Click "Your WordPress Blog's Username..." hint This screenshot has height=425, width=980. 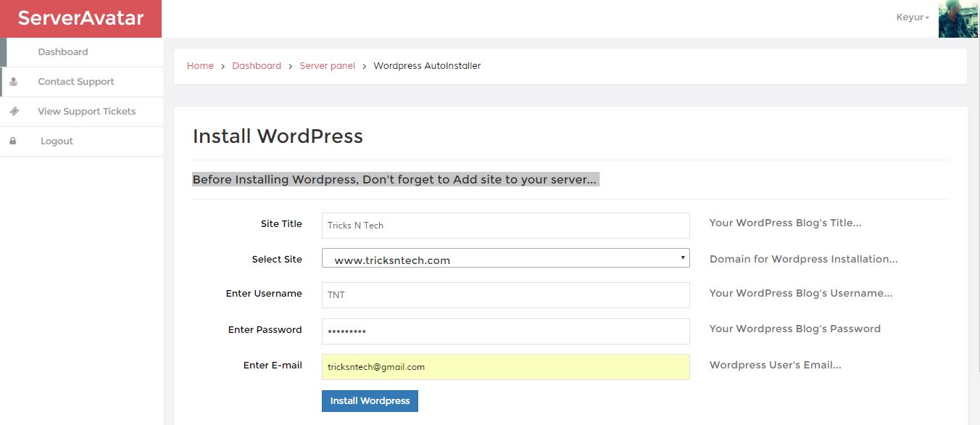pos(801,294)
